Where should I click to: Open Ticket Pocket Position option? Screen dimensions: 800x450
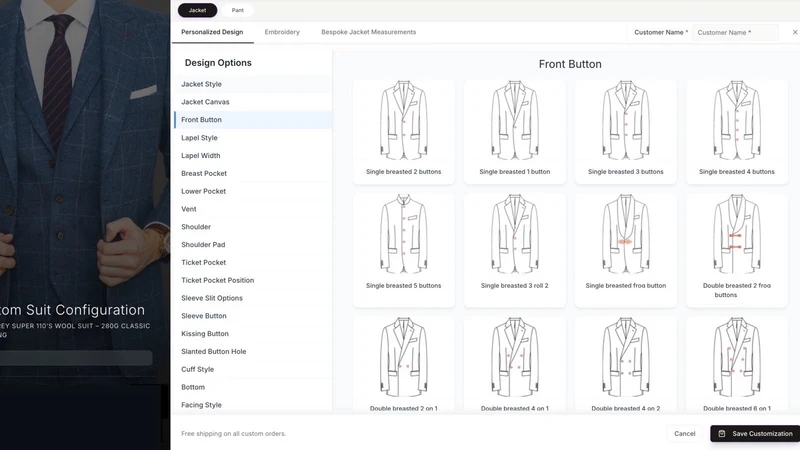coord(253,280)
